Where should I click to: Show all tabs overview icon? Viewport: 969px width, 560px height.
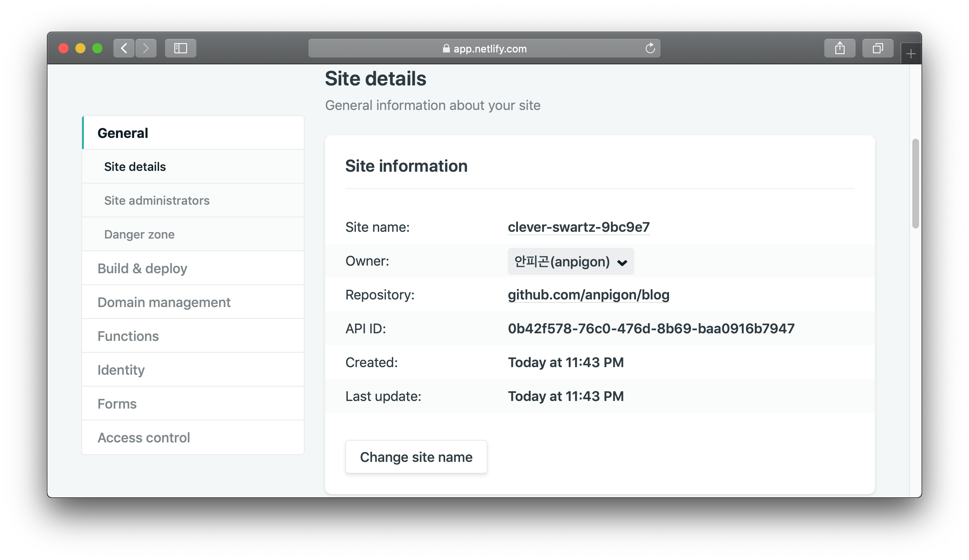pos(878,48)
